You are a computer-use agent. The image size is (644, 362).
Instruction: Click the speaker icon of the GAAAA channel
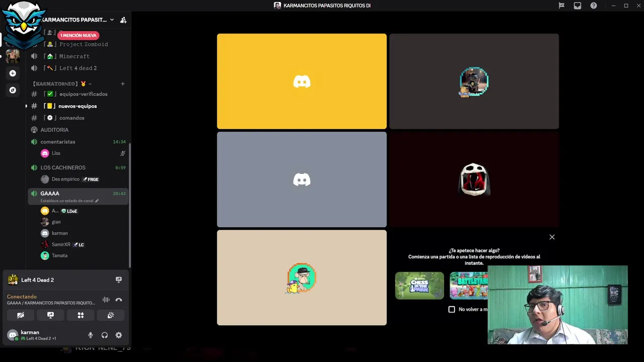(34, 194)
